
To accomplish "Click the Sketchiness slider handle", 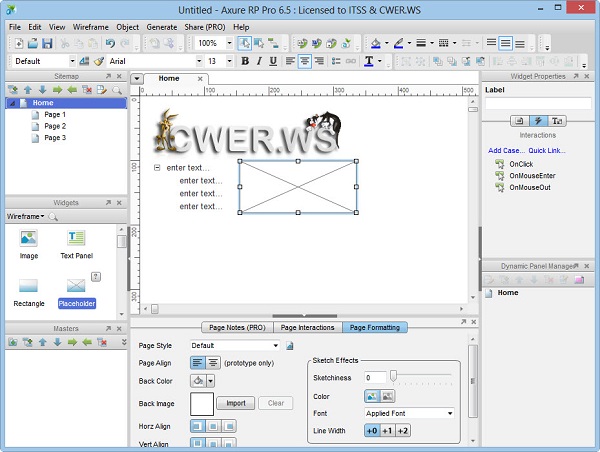I will [x=394, y=377].
